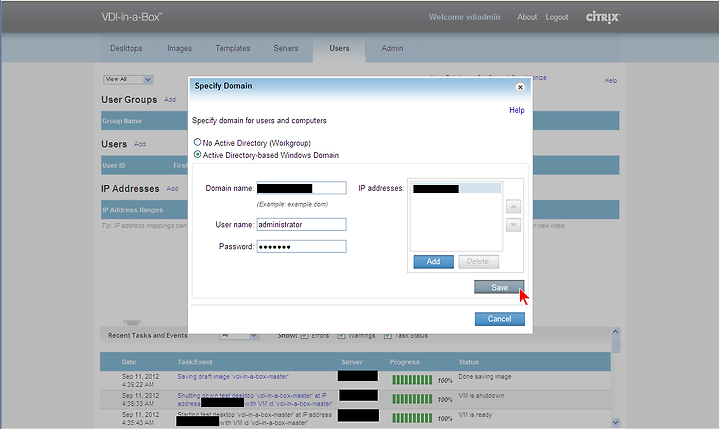Click scroll up arrow of tasks panel
Image resolution: width=720 pixels, height=429 pixels.
[x=616, y=332]
